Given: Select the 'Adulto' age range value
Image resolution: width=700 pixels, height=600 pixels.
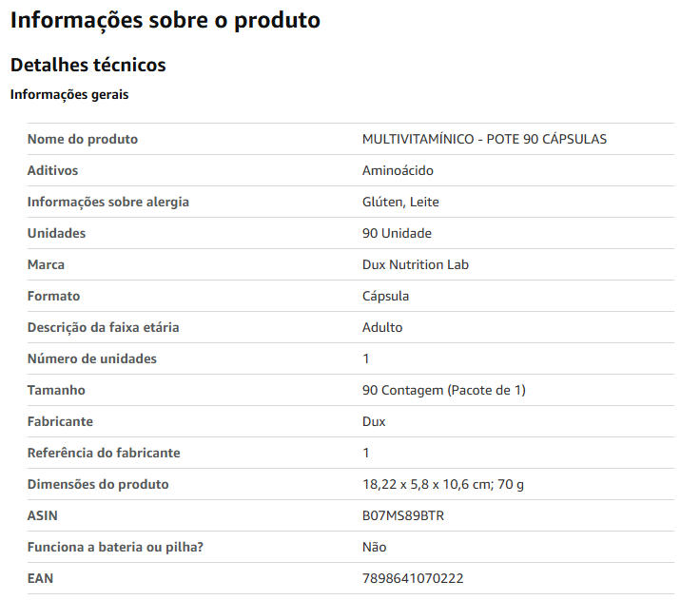Looking at the screenshot, I should pos(382,328).
